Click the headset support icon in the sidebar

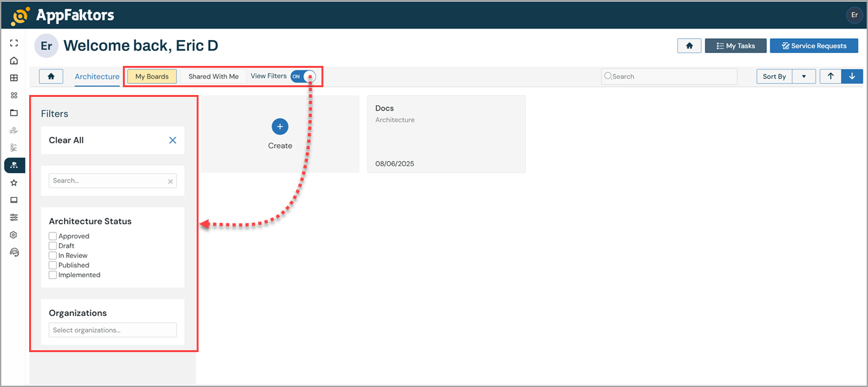(x=14, y=253)
